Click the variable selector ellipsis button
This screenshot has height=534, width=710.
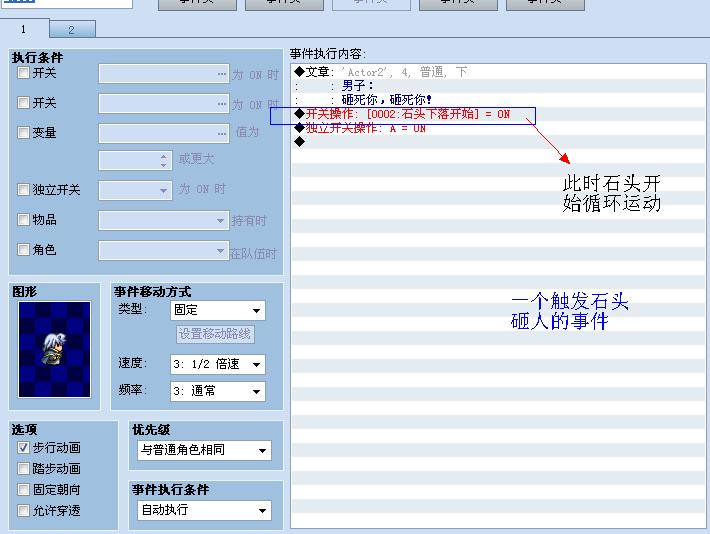(221, 134)
